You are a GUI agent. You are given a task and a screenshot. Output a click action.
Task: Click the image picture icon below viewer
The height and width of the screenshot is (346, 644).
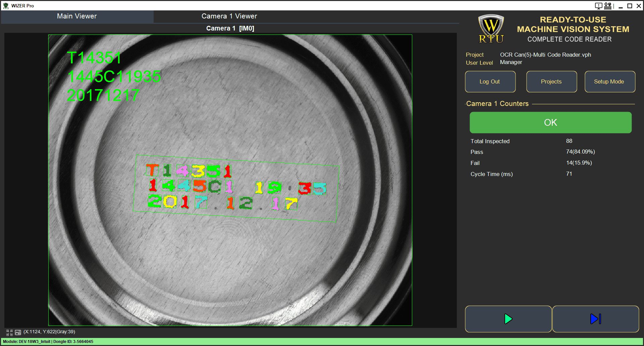tap(18, 332)
